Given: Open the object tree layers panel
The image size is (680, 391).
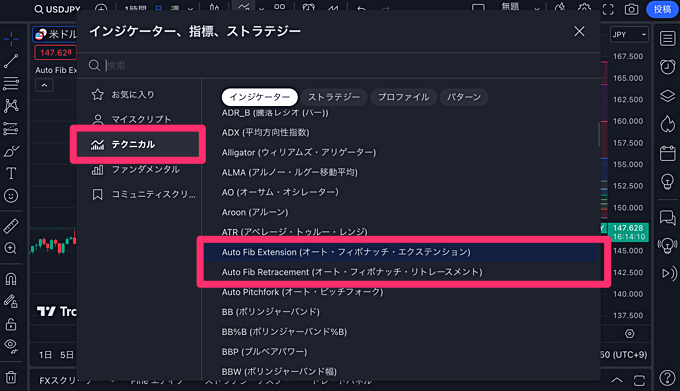Looking at the screenshot, I should pyautogui.click(x=667, y=96).
